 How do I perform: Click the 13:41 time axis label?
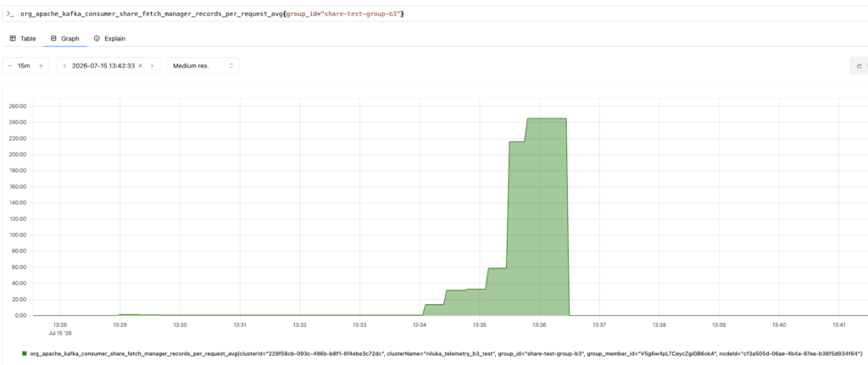click(x=839, y=324)
